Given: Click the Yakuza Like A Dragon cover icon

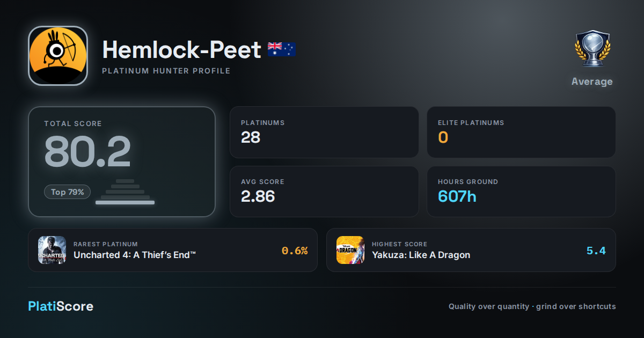Looking at the screenshot, I should 350,250.
